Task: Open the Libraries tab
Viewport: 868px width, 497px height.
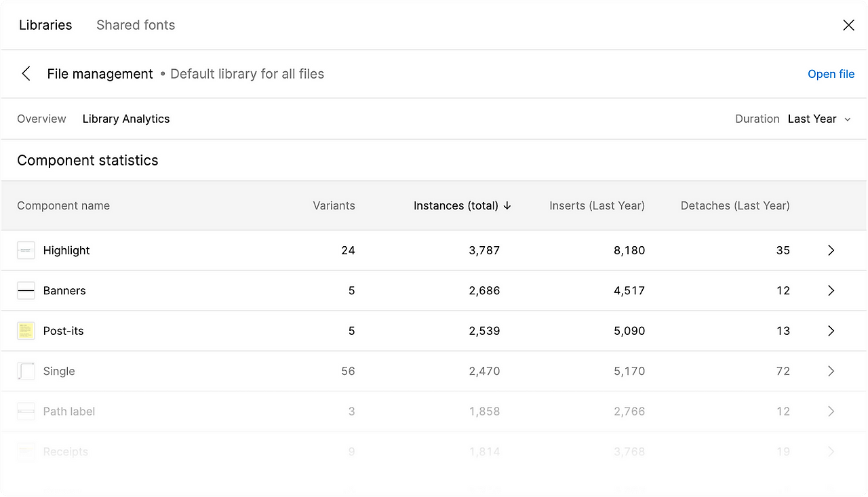Action: click(x=45, y=25)
